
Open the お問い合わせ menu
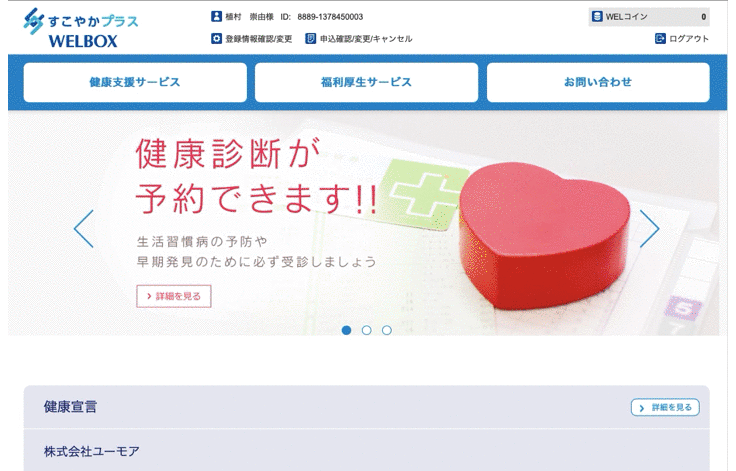598,82
